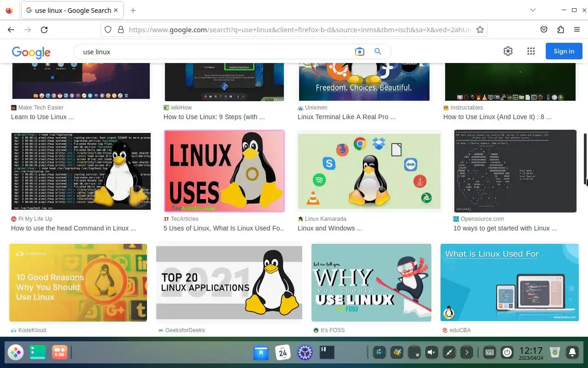Click the head command terminal penguin thumbnail

point(81,171)
